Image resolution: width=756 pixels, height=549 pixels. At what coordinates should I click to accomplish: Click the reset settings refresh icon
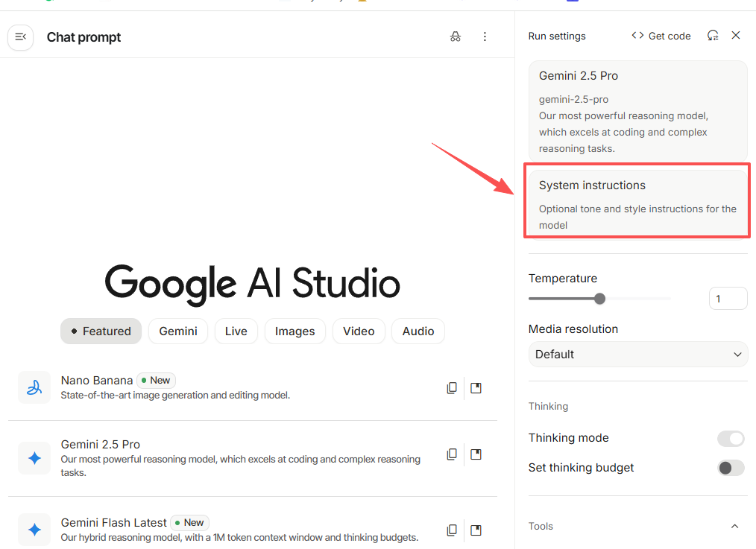point(713,36)
